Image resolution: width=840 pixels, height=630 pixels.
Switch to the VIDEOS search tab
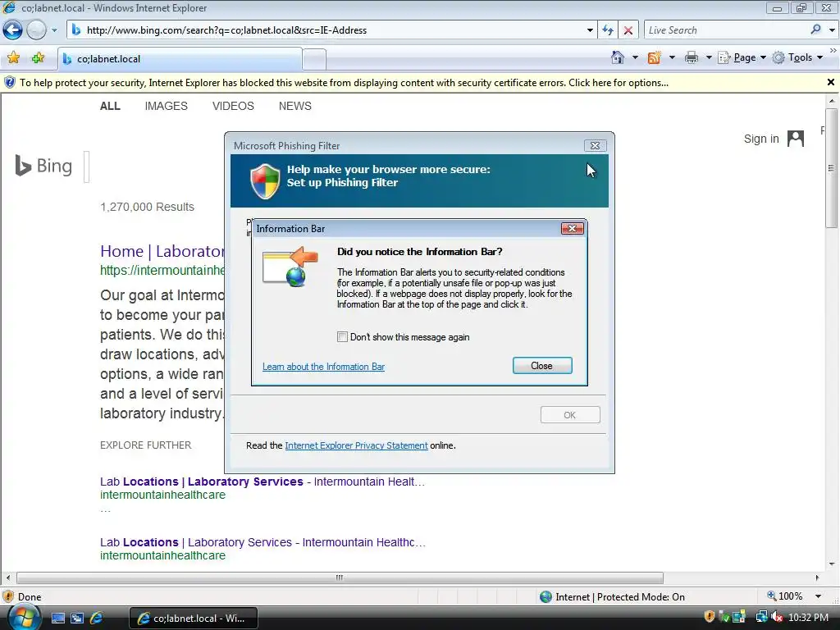[x=233, y=106]
